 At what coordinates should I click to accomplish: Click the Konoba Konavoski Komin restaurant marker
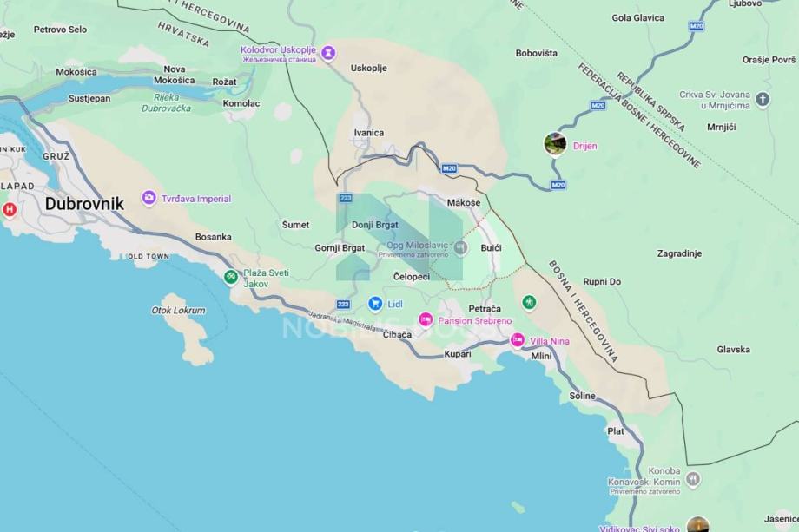point(692,478)
